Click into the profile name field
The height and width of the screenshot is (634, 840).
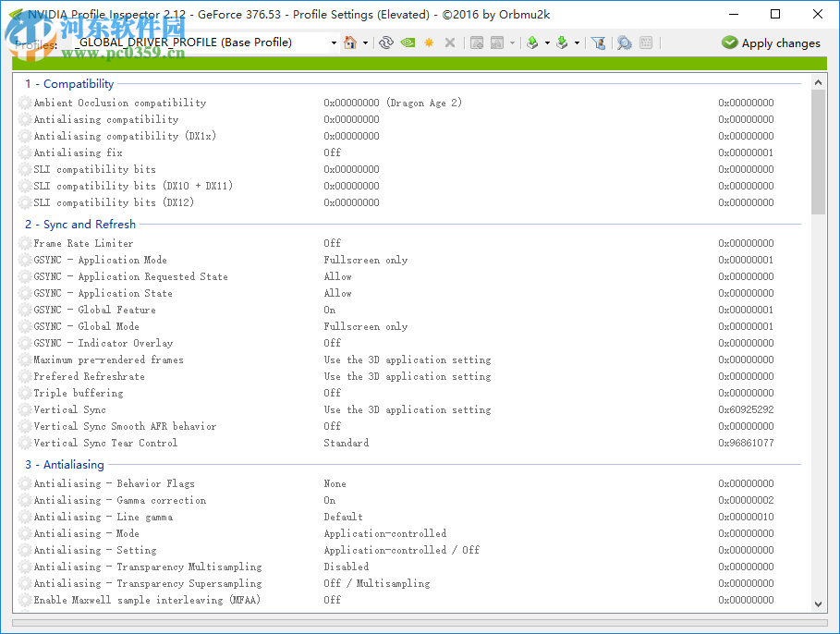click(x=201, y=43)
